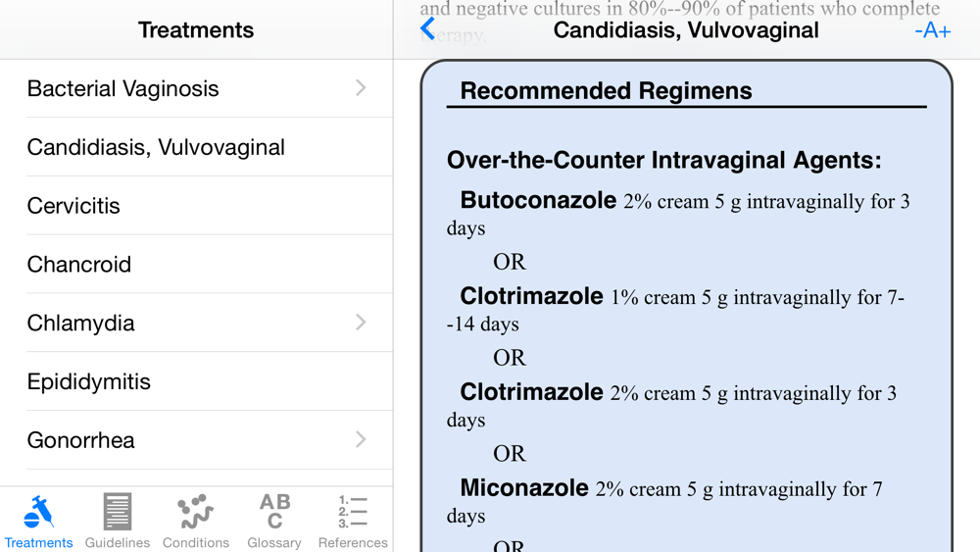Image resolution: width=980 pixels, height=552 pixels.
Task: Click the Recommended Regimens heading
Action: point(606,91)
